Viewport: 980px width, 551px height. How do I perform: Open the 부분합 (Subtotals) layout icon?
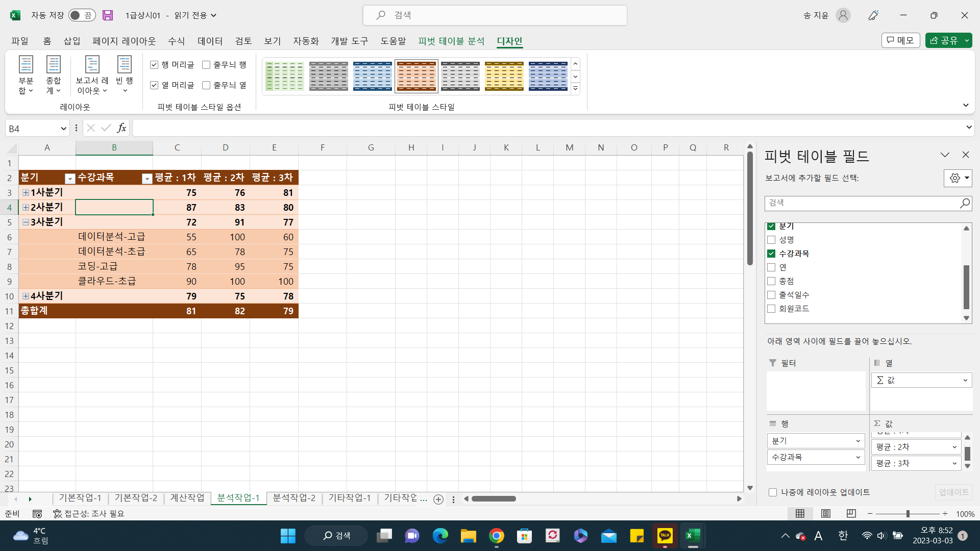26,74
